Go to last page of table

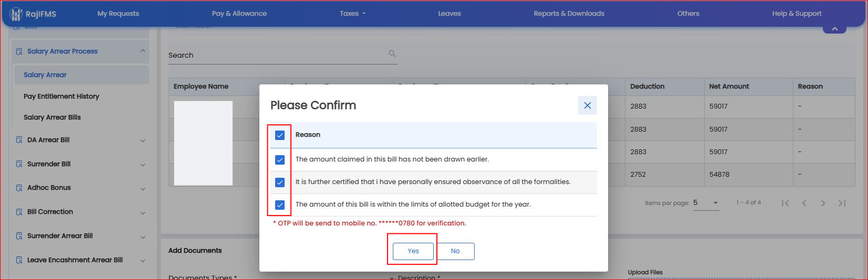842,203
